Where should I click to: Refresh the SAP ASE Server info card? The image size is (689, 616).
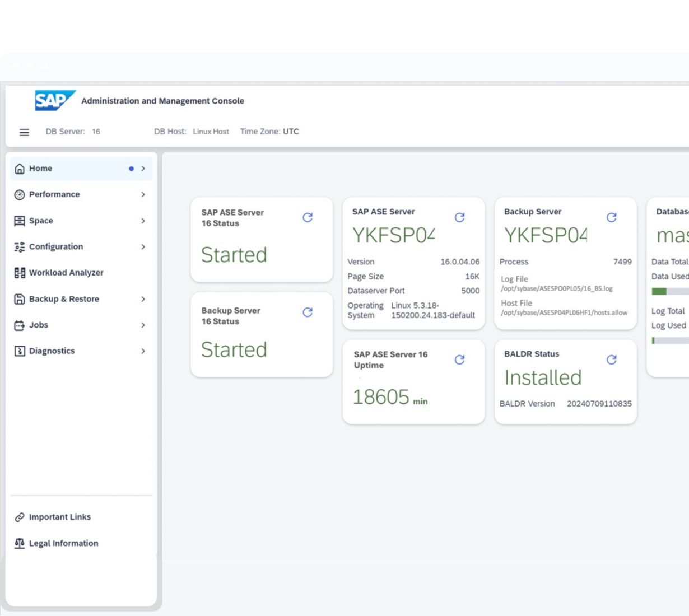coord(459,217)
